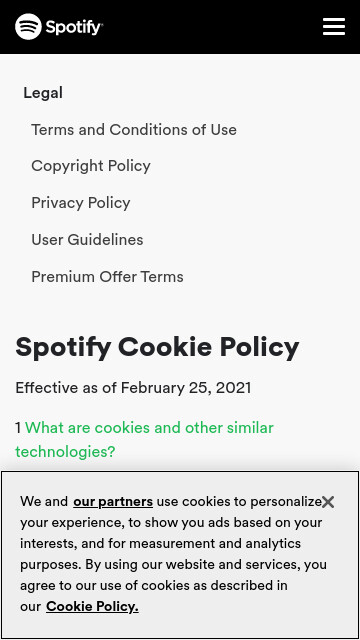Screen dimensions: 360x640
Task: View the User Guidelines page
Action: [87, 240]
